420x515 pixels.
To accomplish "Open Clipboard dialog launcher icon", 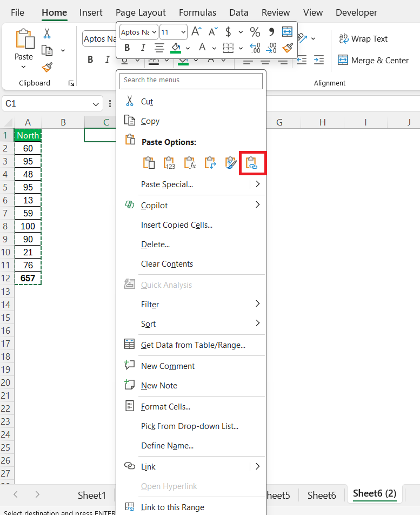I will click(x=71, y=83).
